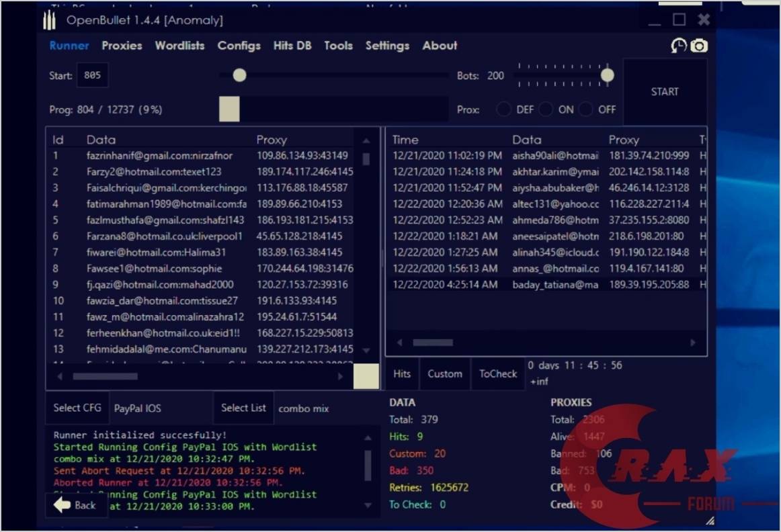Viewport: 781px width, 532px height.
Task: Open the About menu tab
Action: pos(440,46)
